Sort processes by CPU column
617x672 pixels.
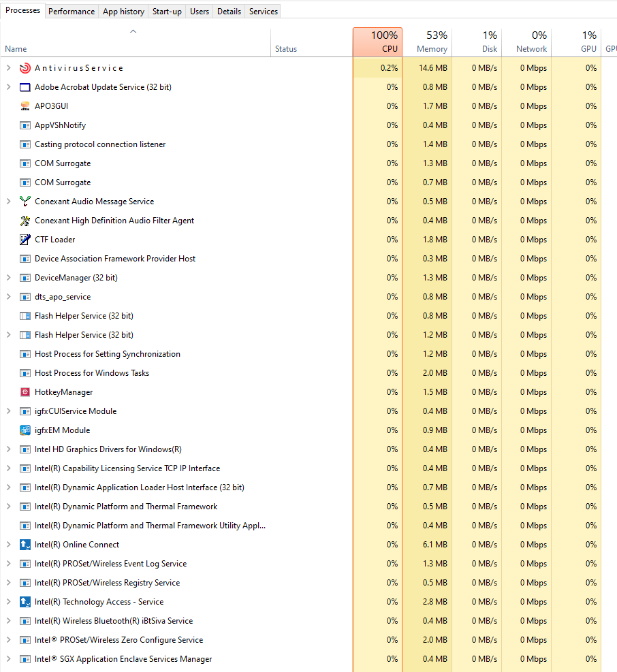(378, 42)
